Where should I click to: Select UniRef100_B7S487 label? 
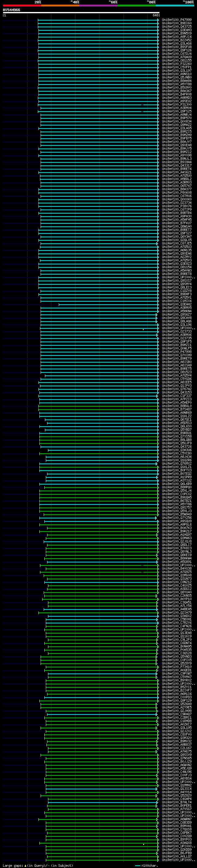177,409
